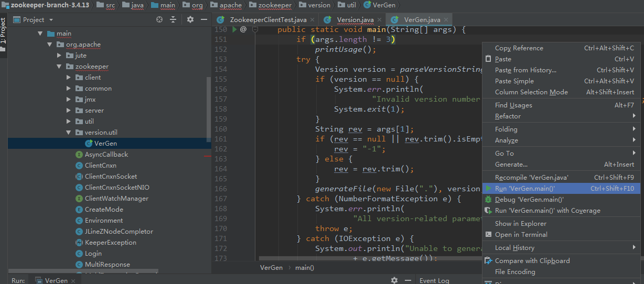Collapse the org.apache package
This screenshot has height=284, width=644.
(x=50, y=45)
